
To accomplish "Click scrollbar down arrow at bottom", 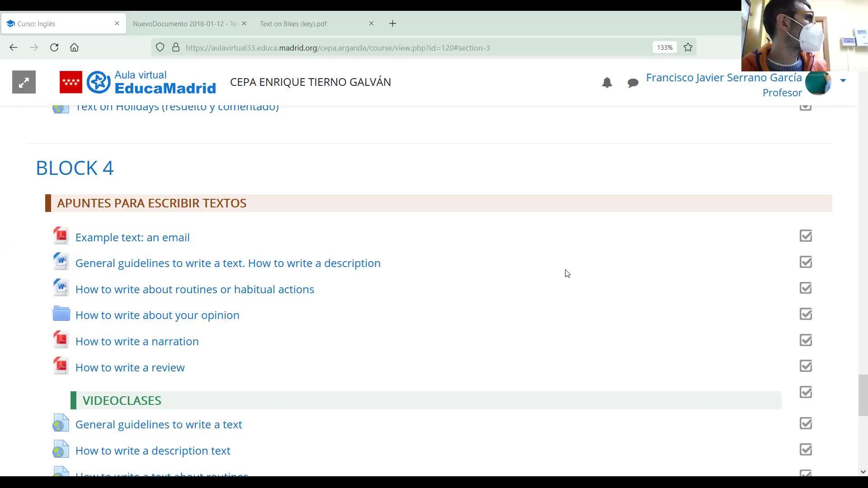I will pyautogui.click(x=863, y=472).
